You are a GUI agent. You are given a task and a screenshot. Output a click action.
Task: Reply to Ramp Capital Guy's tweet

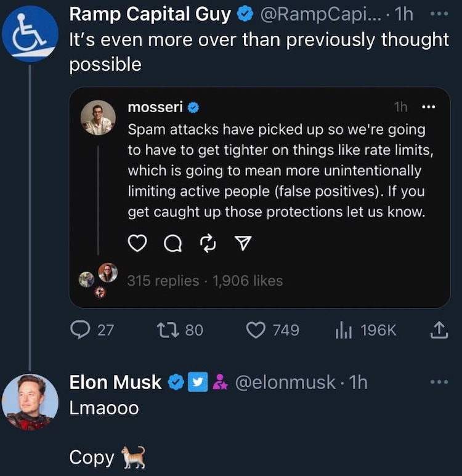pyautogui.click(x=80, y=331)
